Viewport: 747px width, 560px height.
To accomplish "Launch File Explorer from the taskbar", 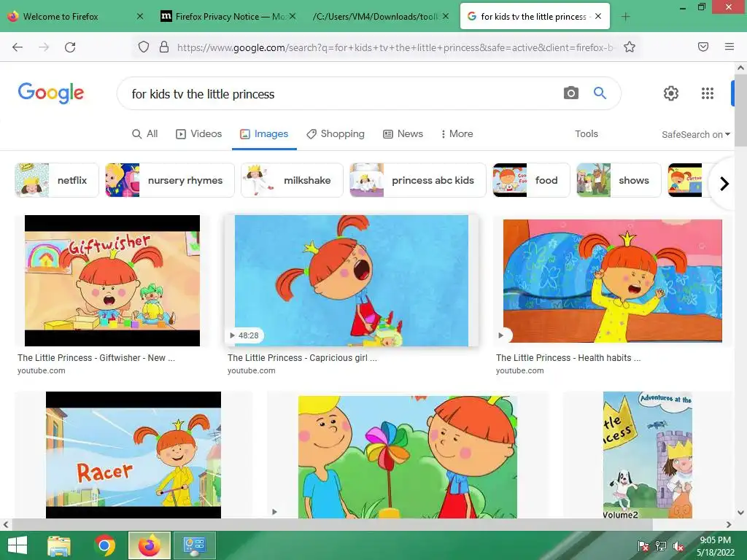I will pyautogui.click(x=60, y=545).
